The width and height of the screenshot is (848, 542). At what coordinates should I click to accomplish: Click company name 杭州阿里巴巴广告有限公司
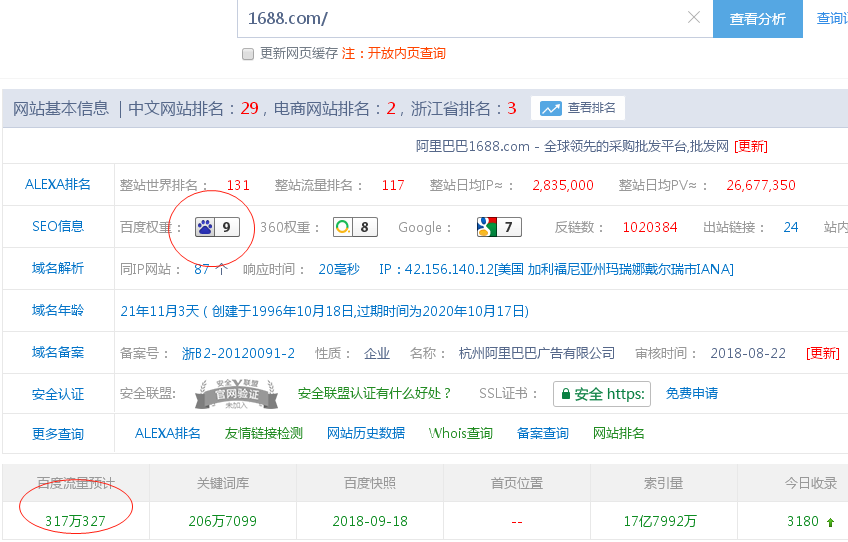(x=536, y=353)
